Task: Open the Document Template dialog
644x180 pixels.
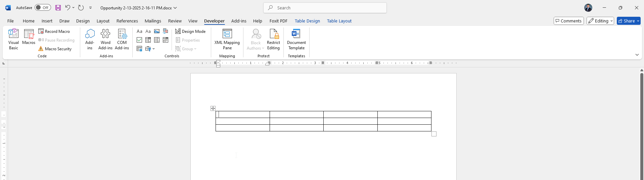Action: pyautogui.click(x=296, y=39)
